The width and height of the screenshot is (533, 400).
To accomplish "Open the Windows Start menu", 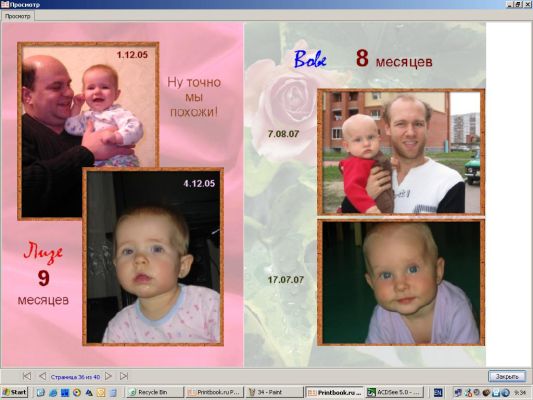I will pos(14,393).
